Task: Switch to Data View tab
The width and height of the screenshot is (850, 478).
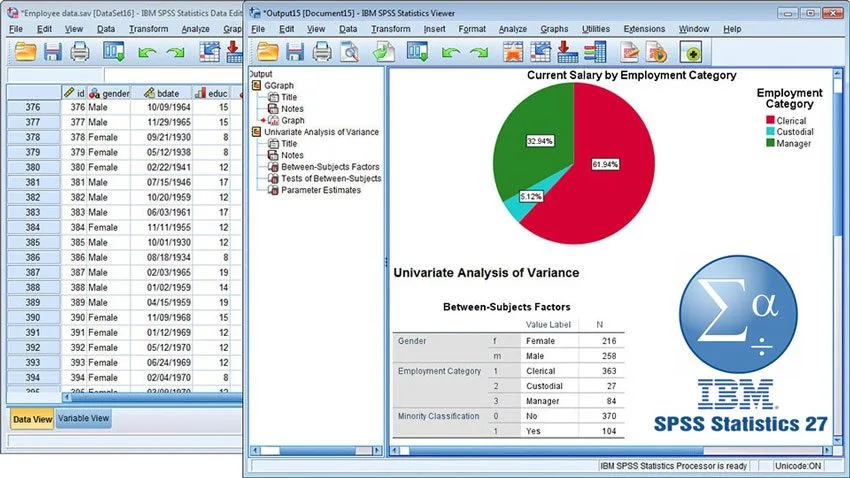Action: tap(33, 419)
